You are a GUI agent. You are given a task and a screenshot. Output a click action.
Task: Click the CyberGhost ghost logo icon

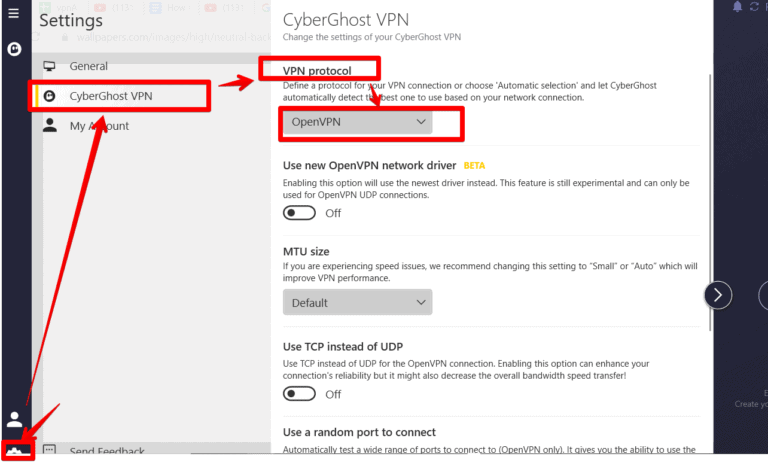(14, 47)
